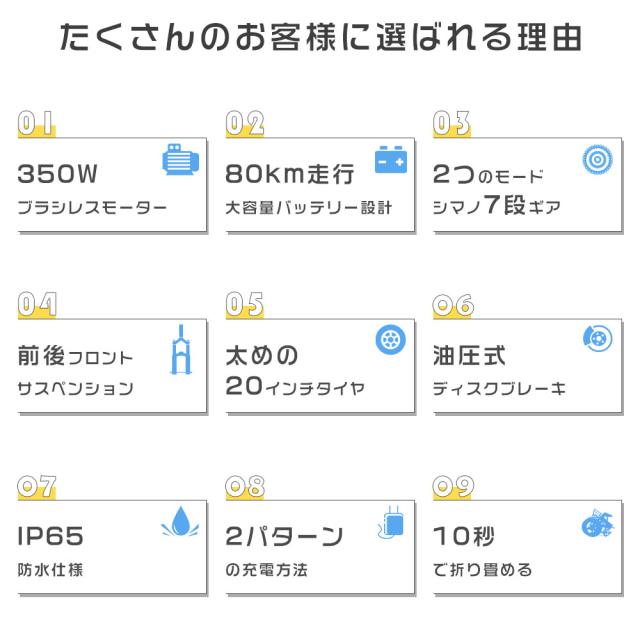Viewport: 640px width, 640px height.
Task: Click the 01 number label
Action: click(x=37, y=124)
